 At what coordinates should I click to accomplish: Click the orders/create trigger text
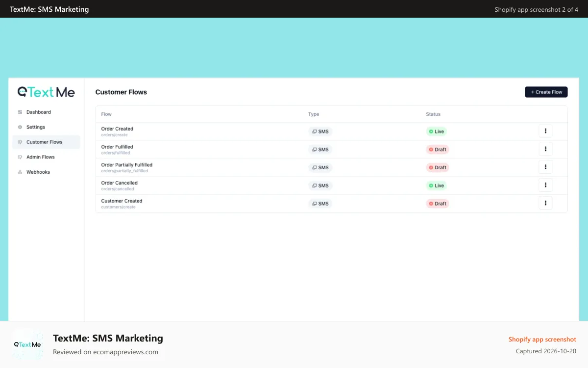(x=114, y=135)
